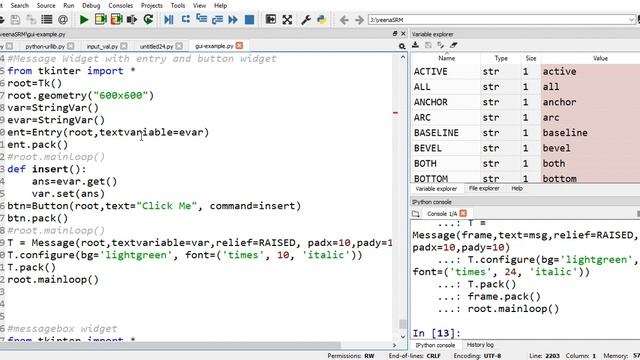Switch to the untitled24.py tab
640x360 pixels.
[x=156, y=46]
